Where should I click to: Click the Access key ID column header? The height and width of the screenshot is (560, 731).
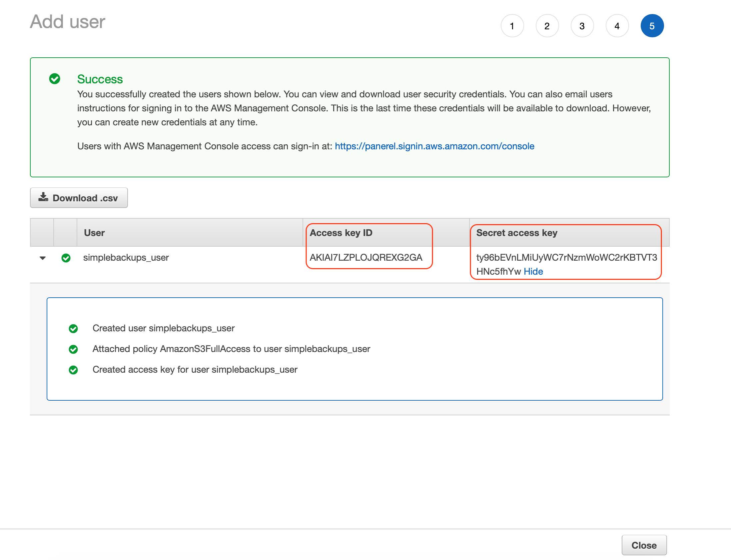pyautogui.click(x=341, y=233)
